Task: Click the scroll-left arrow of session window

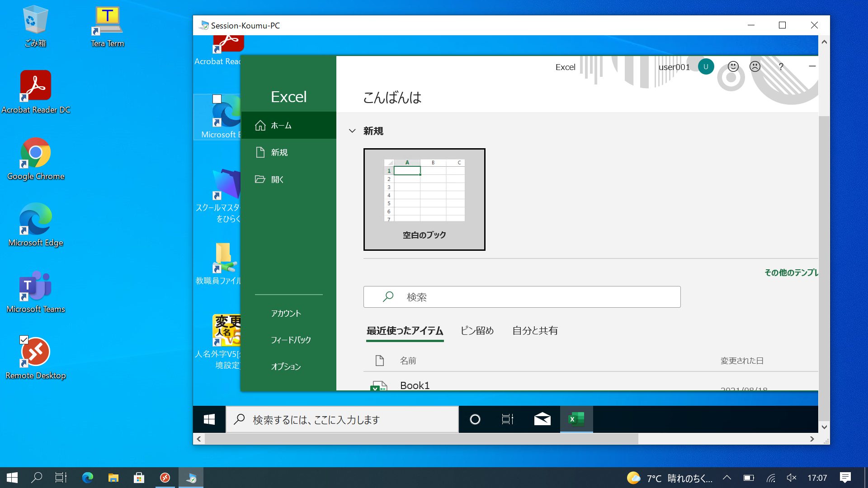Action: (x=199, y=439)
